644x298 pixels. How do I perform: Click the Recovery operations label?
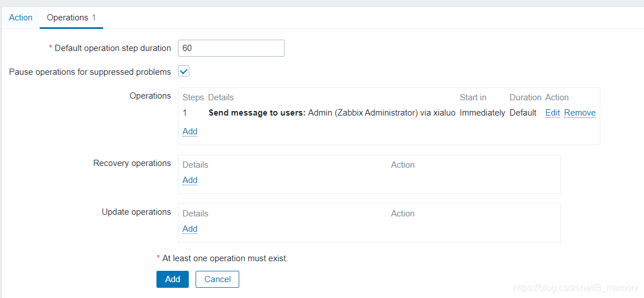click(x=132, y=163)
